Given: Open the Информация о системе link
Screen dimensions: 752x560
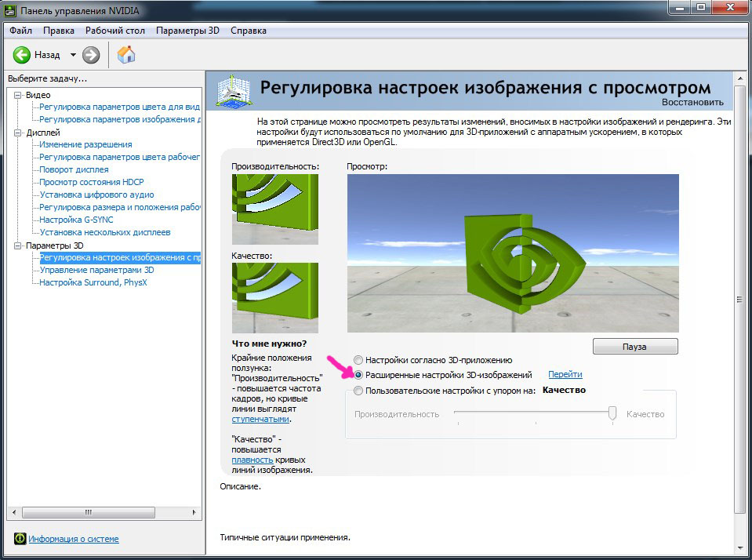Looking at the screenshot, I should coord(74,539).
